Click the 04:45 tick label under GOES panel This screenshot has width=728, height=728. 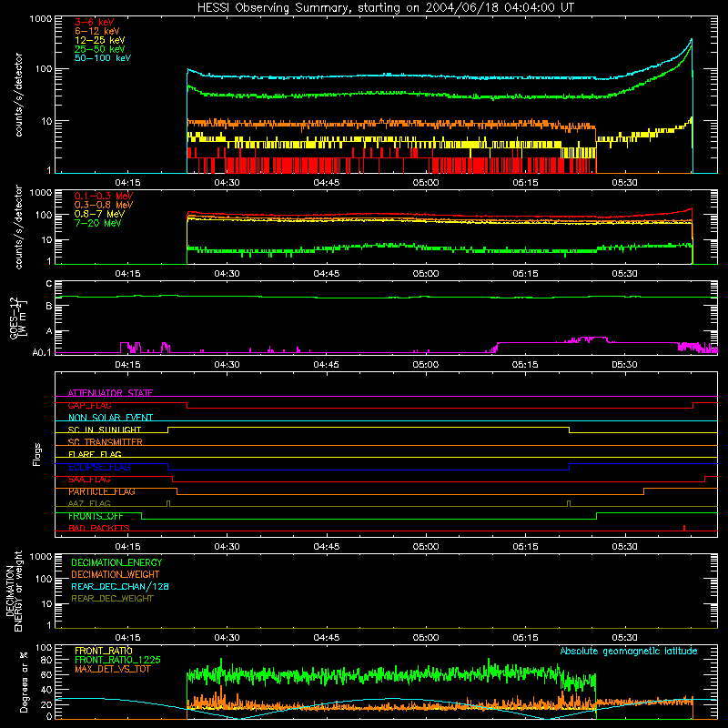[x=327, y=365]
